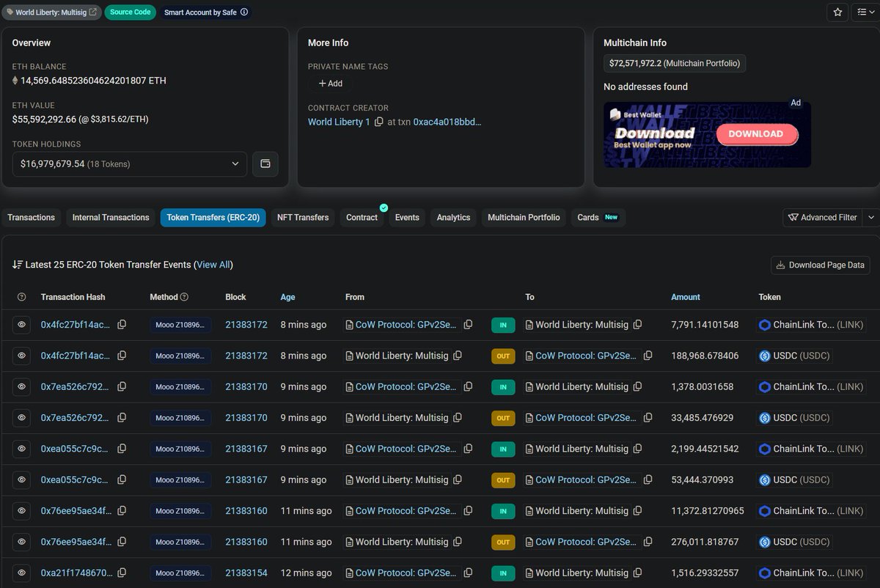The image size is (880, 588).
Task: Toggle details eye for 53,444.370993 USDC row
Action: [x=22, y=480]
